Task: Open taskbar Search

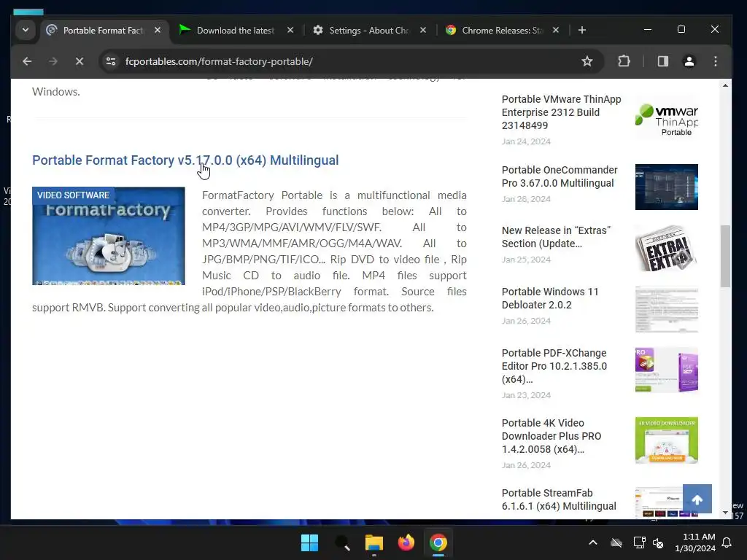Action: click(342, 542)
